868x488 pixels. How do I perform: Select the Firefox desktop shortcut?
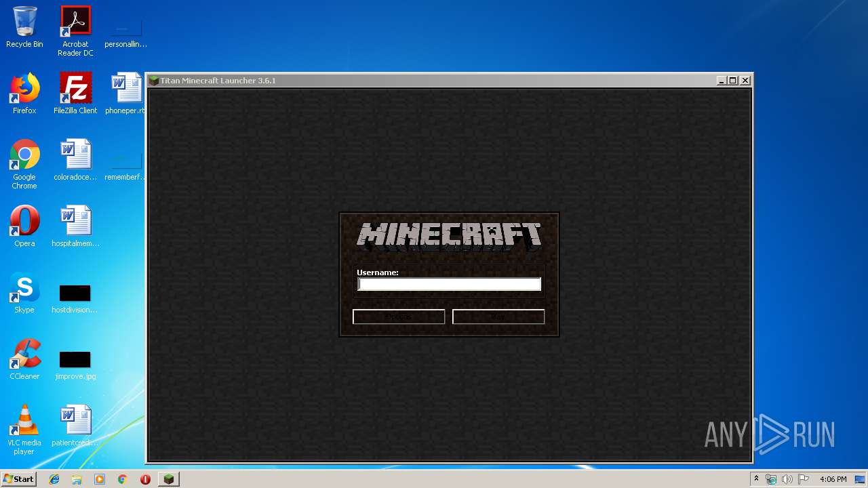pyautogui.click(x=24, y=94)
